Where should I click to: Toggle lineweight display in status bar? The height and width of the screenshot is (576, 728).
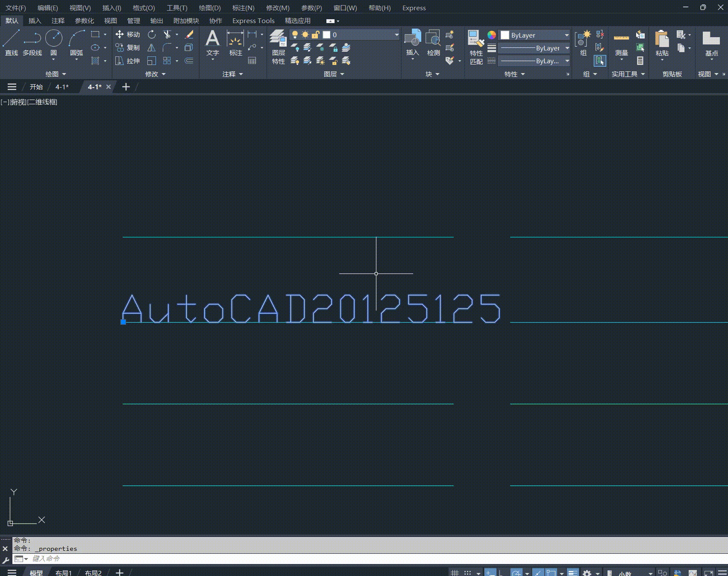pos(573,573)
